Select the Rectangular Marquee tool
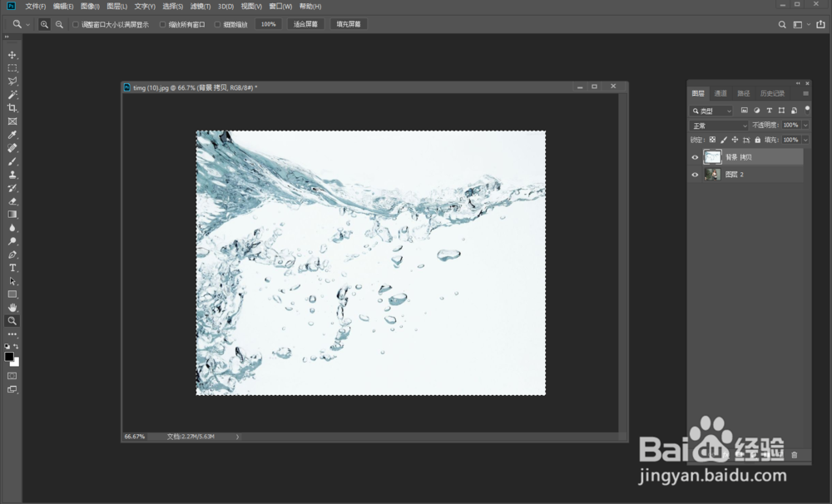Image resolution: width=832 pixels, height=504 pixels. 12,68
